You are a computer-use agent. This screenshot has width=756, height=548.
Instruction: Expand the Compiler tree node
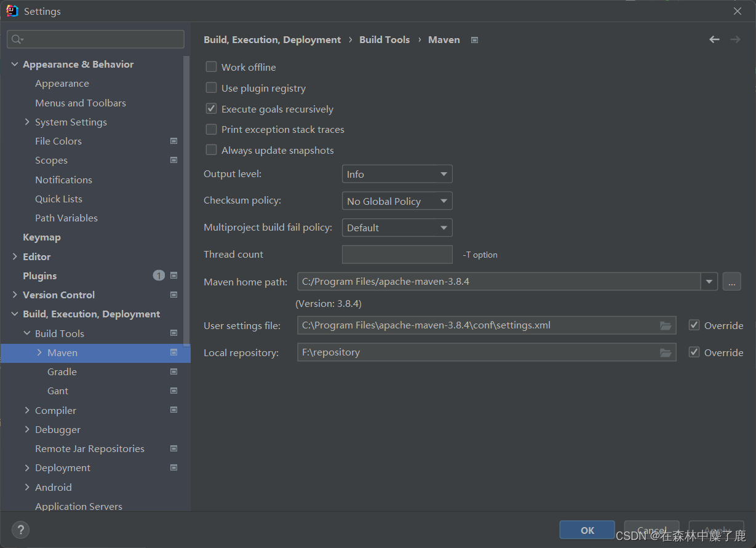pos(27,410)
